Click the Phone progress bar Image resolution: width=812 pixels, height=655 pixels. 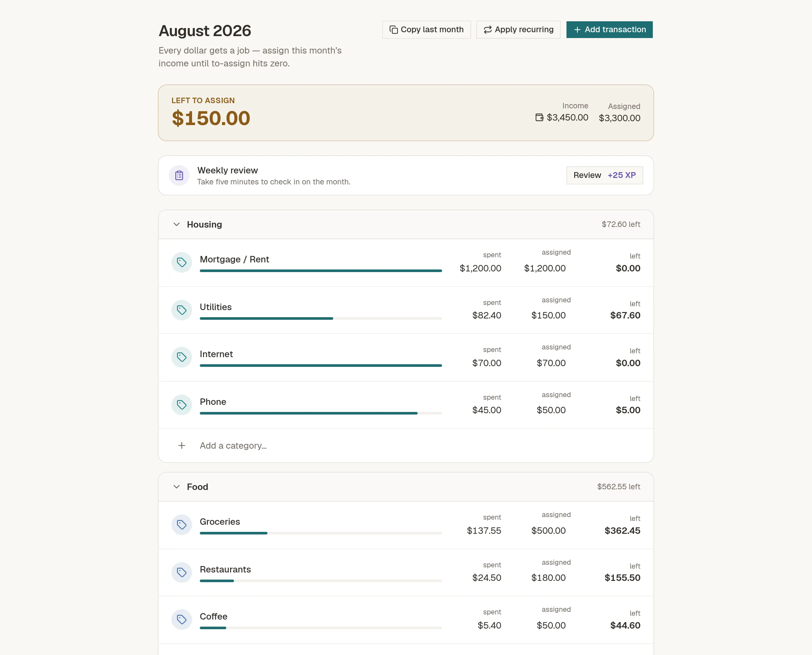[x=321, y=413]
